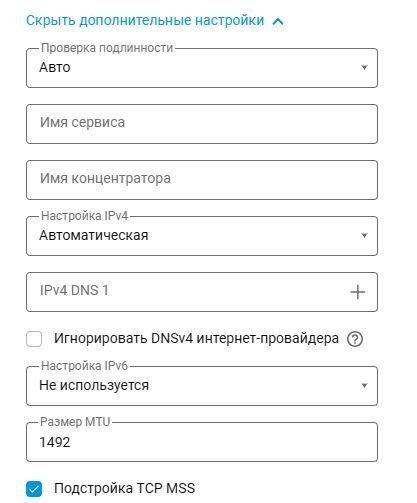This screenshot has height=503, width=417.
Task: Click Скрыть дополнительные настройки link
Action: coord(145,21)
